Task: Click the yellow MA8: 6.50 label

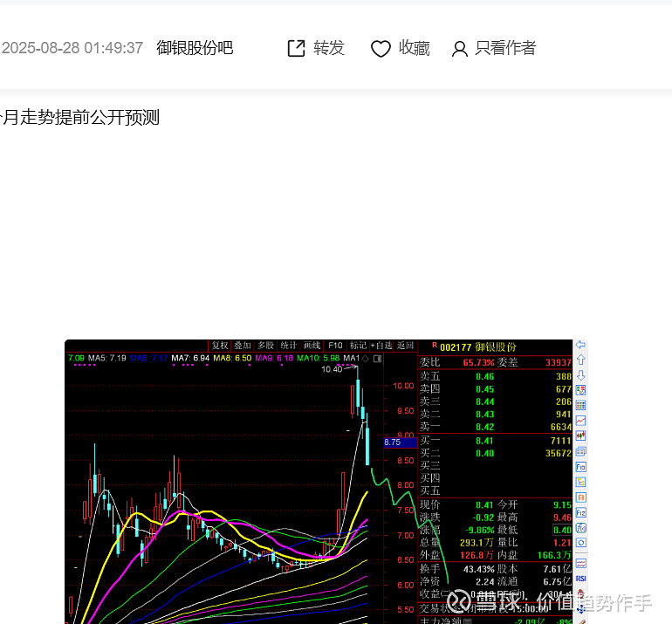Action: pyautogui.click(x=232, y=358)
